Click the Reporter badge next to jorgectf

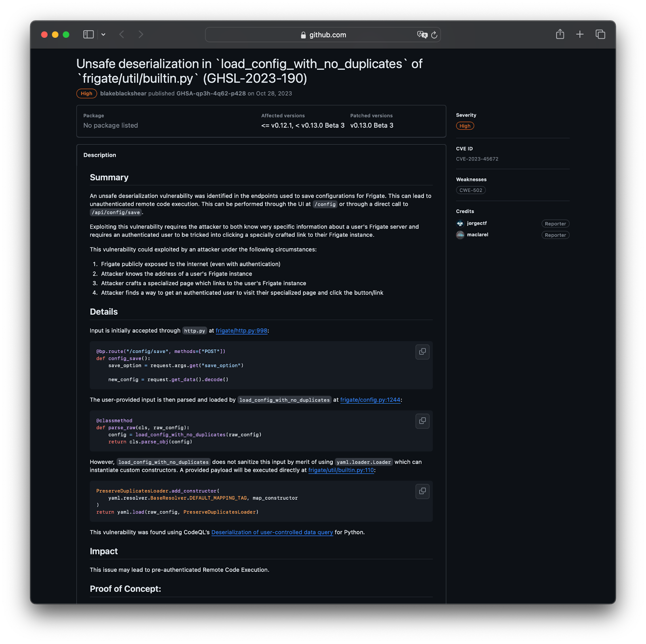pos(555,224)
